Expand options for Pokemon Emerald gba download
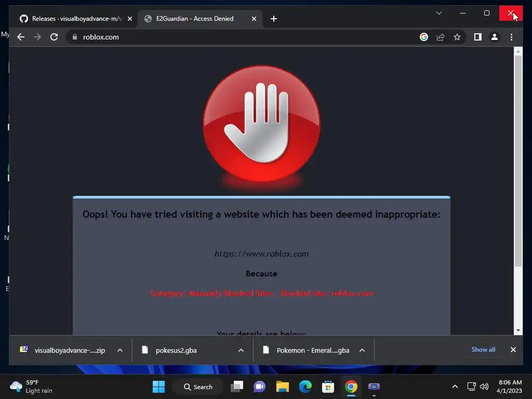Screen dimensions: 532x399 pyautogui.click(x=362, y=350)
